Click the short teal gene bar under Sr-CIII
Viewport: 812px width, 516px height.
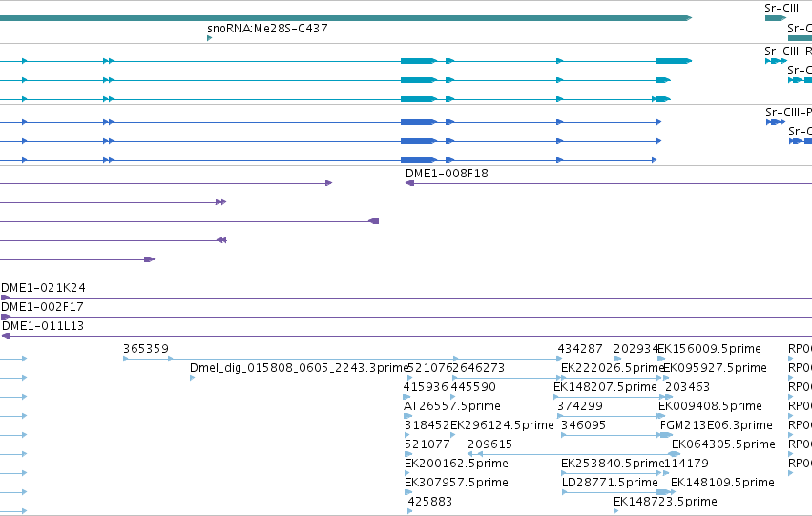coord(775,18)
